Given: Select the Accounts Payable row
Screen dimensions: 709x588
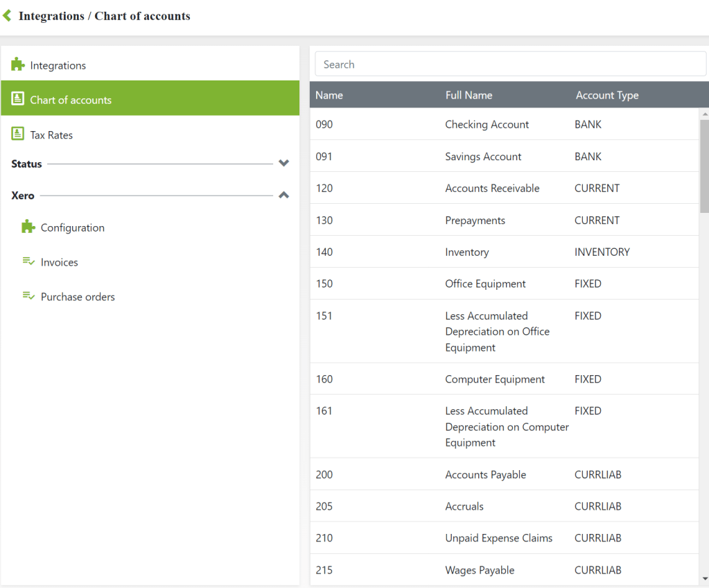Looking at the screenshot, I should [485, 475].
